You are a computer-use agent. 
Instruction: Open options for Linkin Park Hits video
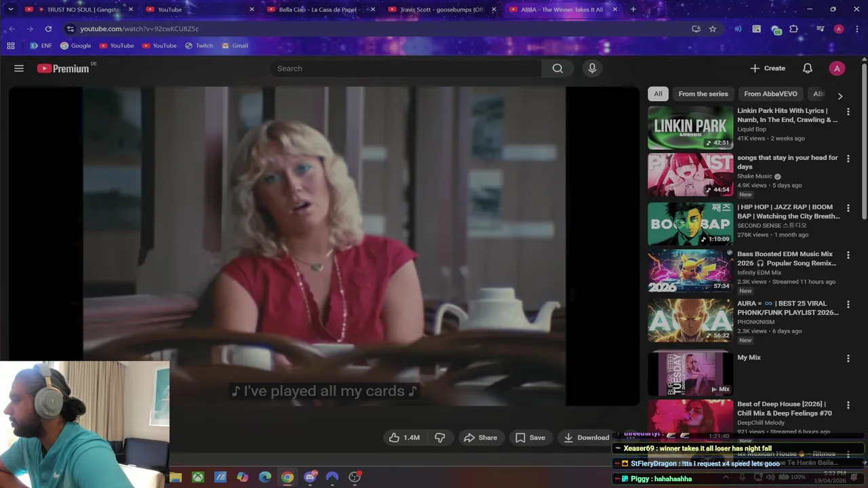(848, 111)
